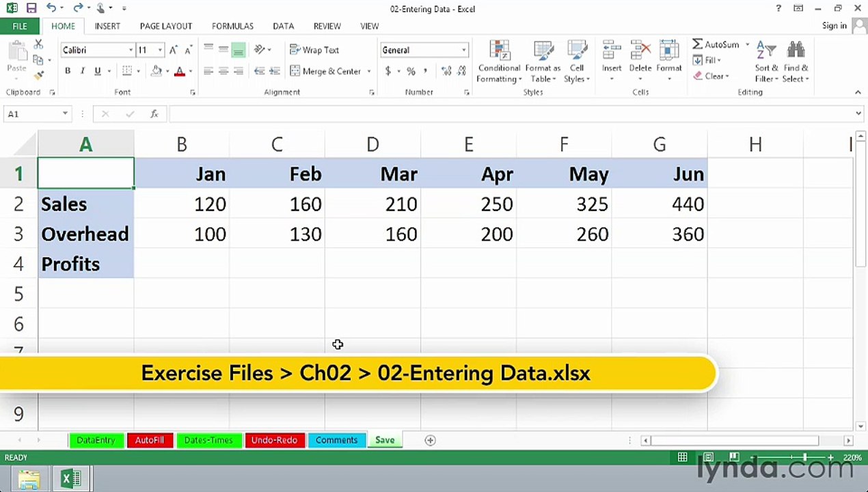This screenshot has height=492, width=868.
Task: Click the Sign in link
Action: [835, 25]
